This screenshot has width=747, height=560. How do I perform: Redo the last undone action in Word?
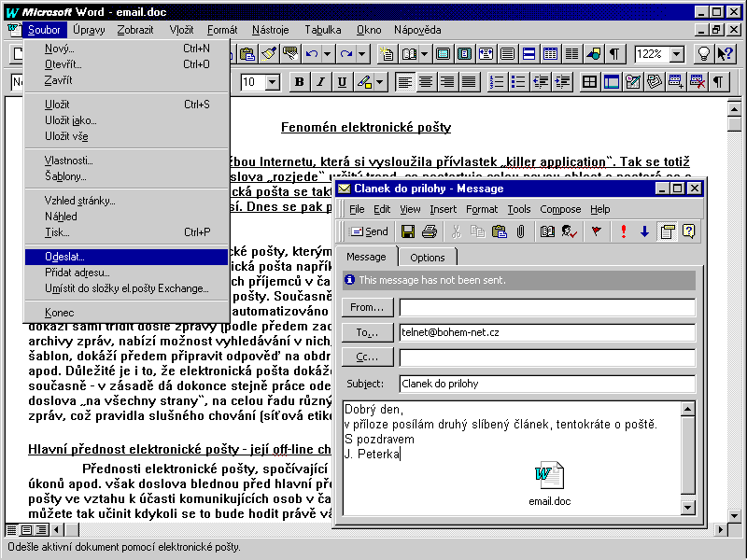[x=346, y=54]
